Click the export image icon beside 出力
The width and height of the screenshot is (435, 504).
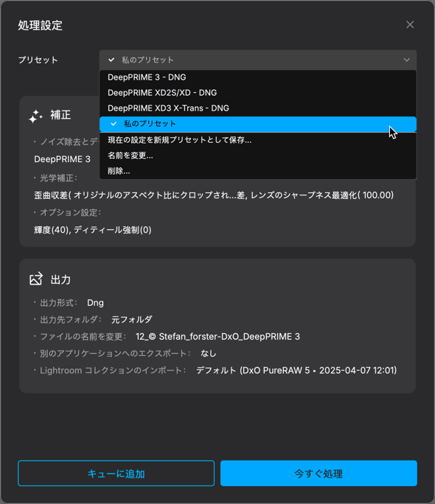(x=36, y=279)
